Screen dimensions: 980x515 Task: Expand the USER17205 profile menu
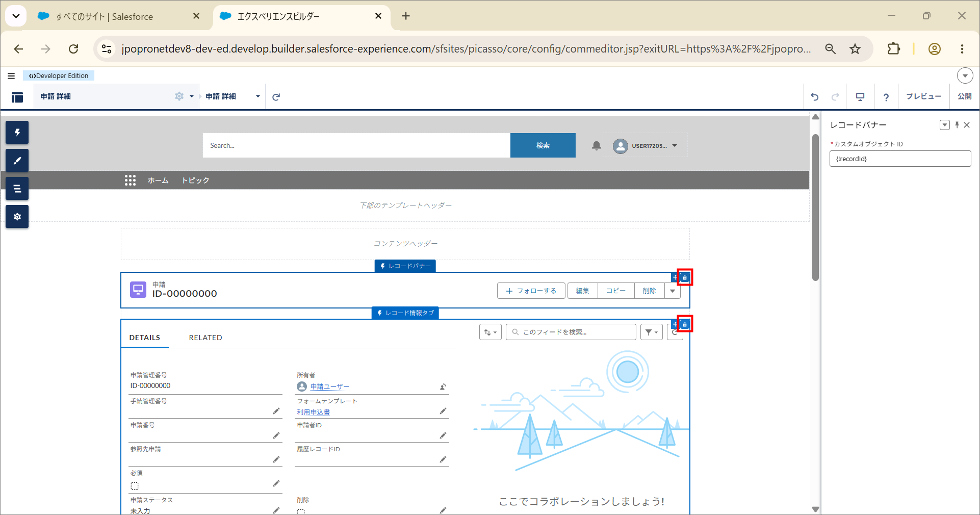pyautogui.click(x=675, y=146)
